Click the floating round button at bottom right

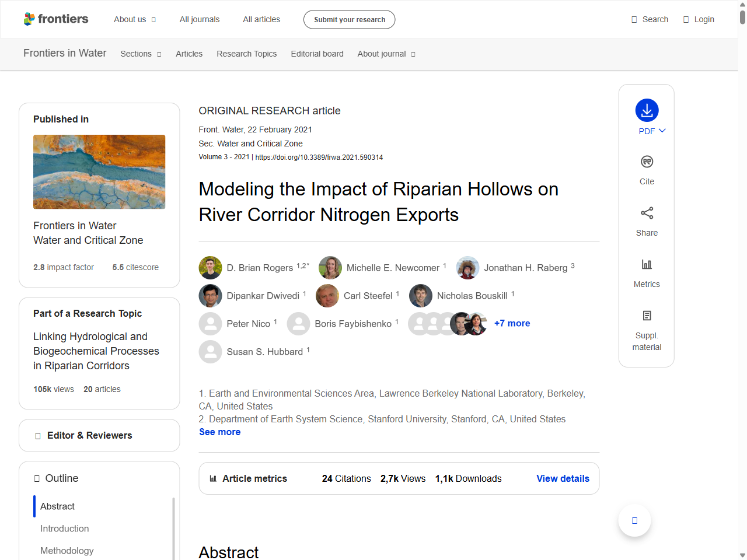click(634, 520)
